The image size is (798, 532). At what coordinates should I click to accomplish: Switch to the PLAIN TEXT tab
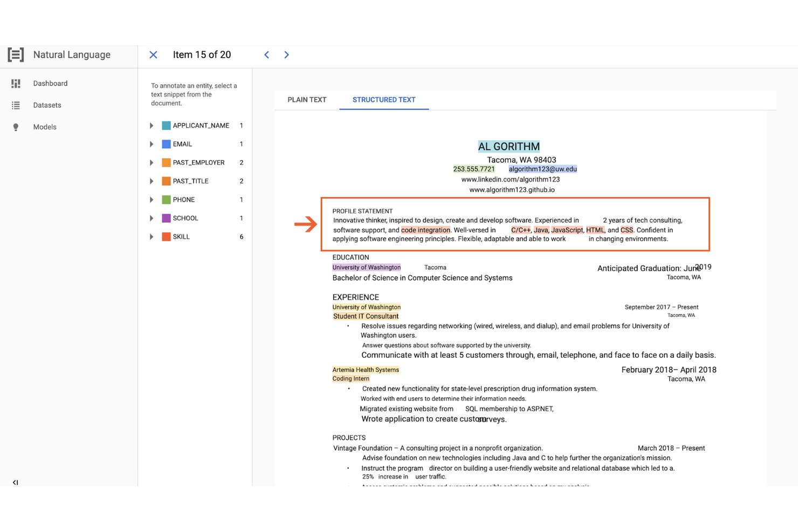[307, 100]
